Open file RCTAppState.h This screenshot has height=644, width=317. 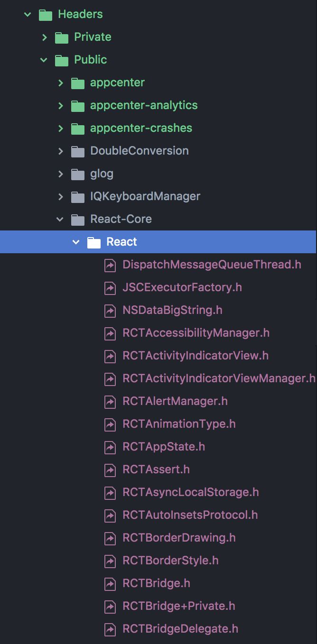(x=164, y=447)
